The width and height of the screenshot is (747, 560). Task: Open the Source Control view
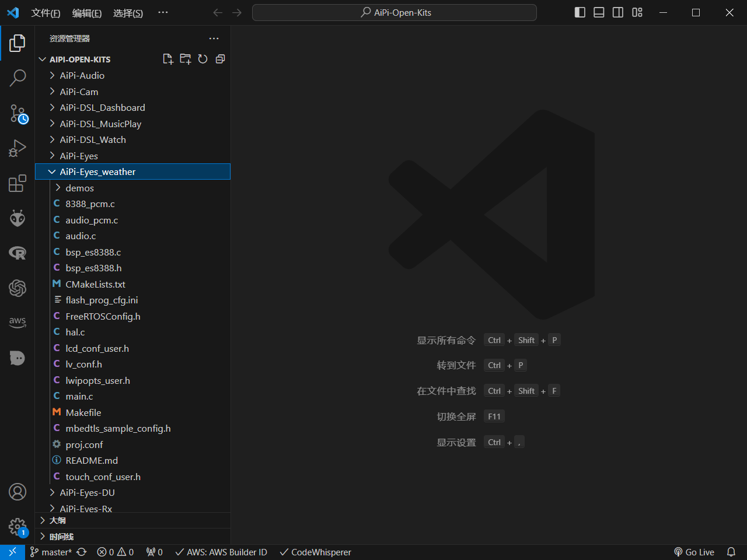coord(18,114)
